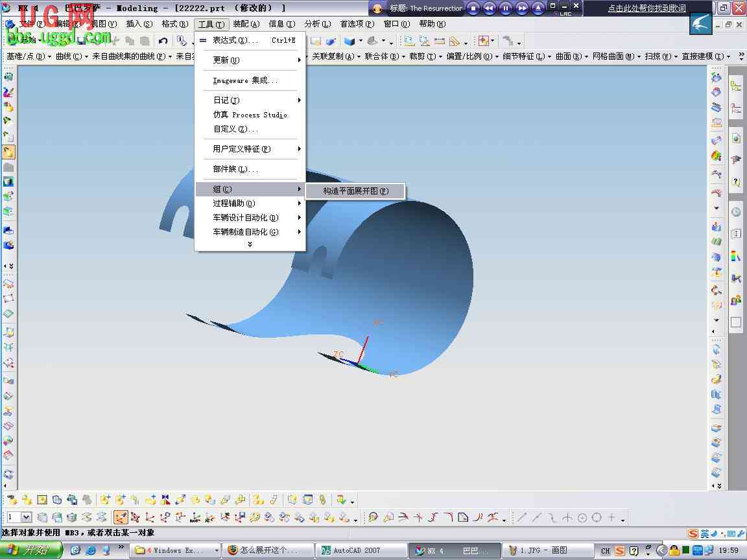
Task: Stop the music player playback
Action: pyautogui.click(x=473, y=8)
